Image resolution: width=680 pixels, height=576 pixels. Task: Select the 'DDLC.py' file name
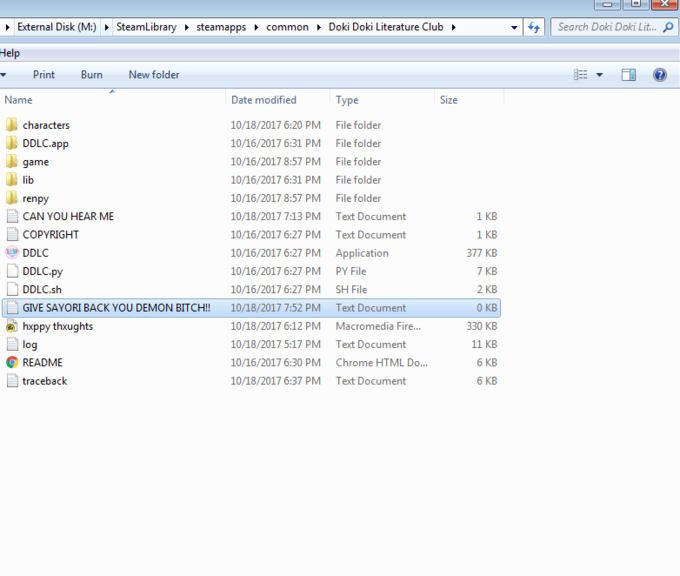point(42,271)
